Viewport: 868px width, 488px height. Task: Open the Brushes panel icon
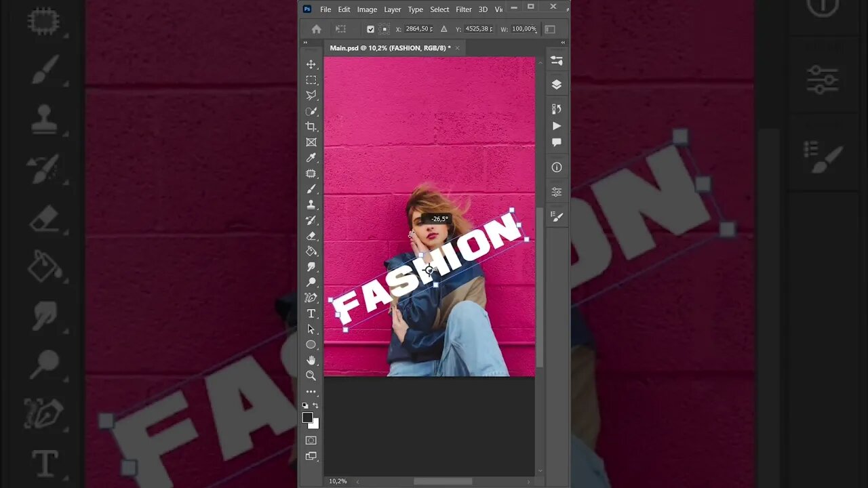(557, 217)
